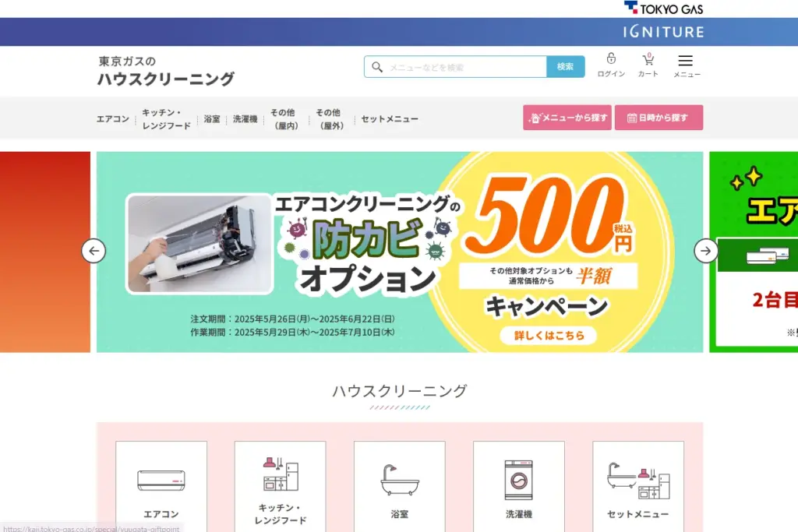Screen dimensions: 798x532
Task: Select the kitchen range hood category card
Action: 280,486
